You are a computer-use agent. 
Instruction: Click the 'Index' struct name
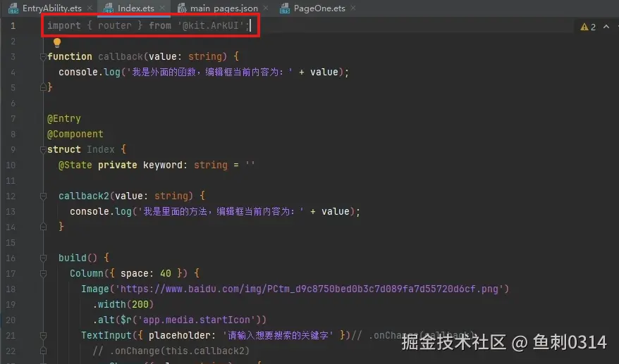[x=101, y=149]
